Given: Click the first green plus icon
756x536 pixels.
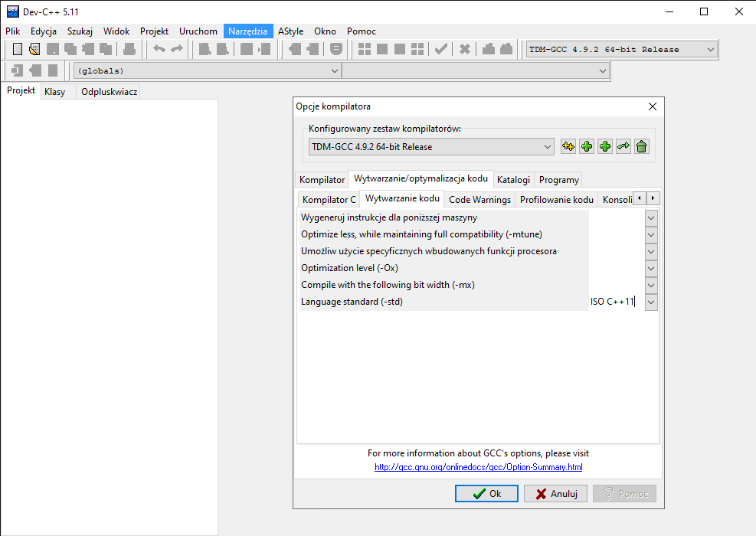Looking at the screenshot, I should [x=587, y=146].
